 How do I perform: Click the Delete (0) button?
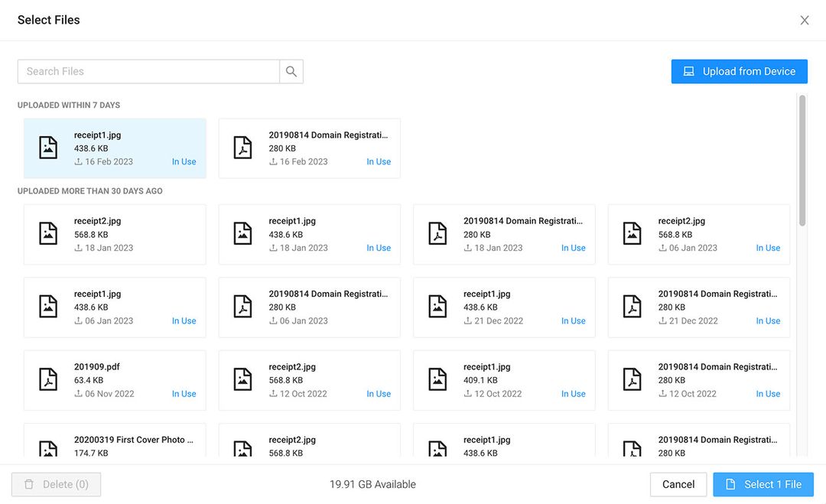(56, 484)
